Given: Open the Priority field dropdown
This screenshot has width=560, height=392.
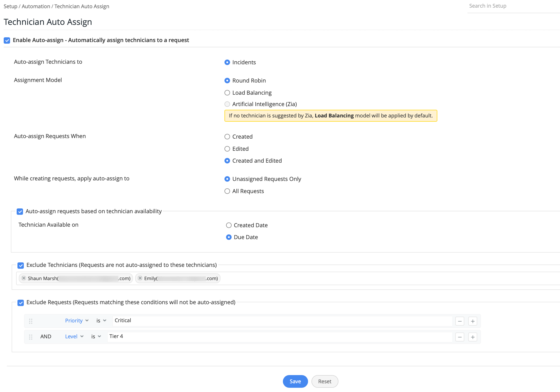Looking at the screenshot, I should pyautogui.click(x=77, y=321).
